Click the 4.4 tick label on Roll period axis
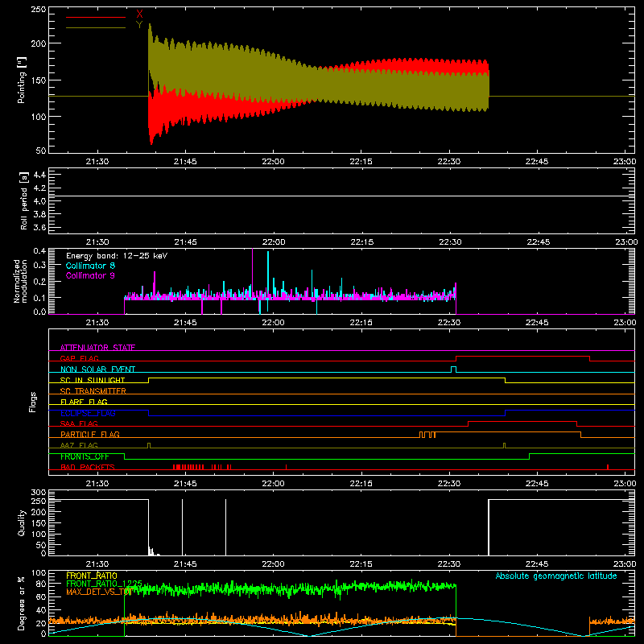Screen dimensions: 644x644 [x=39, y=175]
